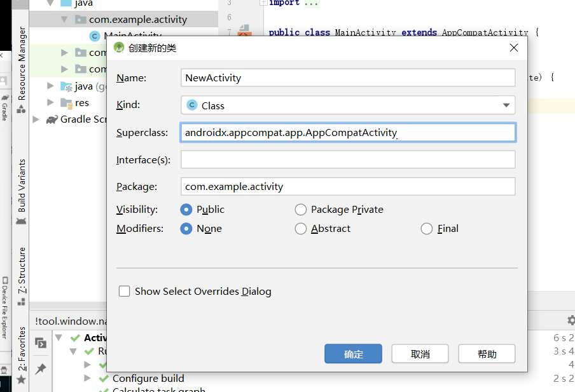Image resolution: width=575 pixels, height=392 pixels.
Task: Click the 取消 cancel button
Action: pyautogui.click(x=420, y=353)
